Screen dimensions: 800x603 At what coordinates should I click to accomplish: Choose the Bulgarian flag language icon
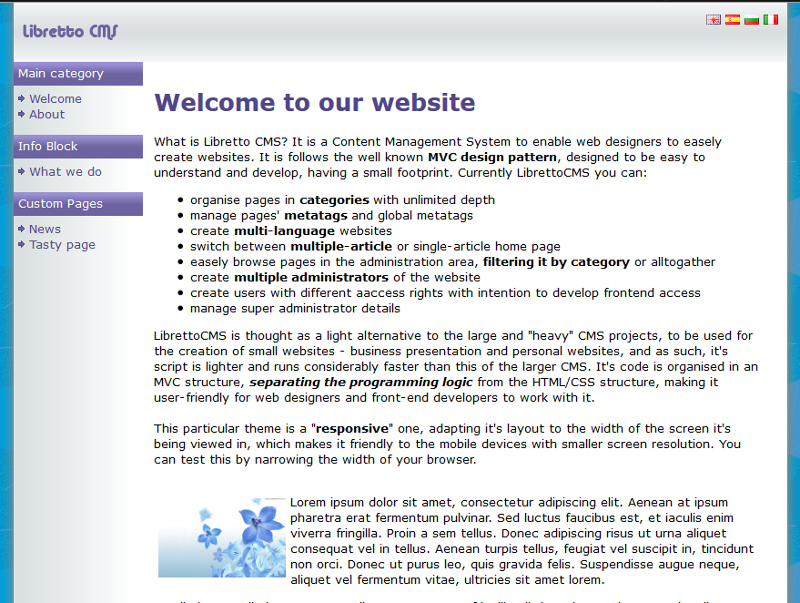pos(751,19)
